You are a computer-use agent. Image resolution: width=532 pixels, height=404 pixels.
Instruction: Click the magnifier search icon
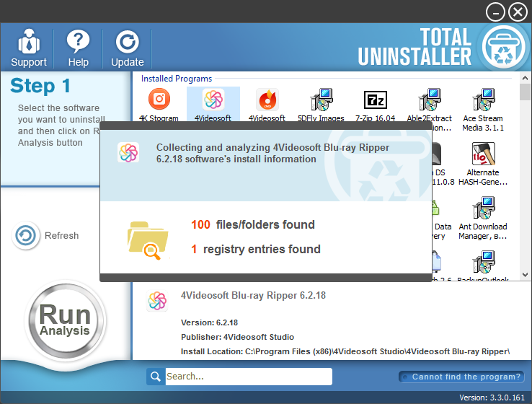click(x=156, y=377)
